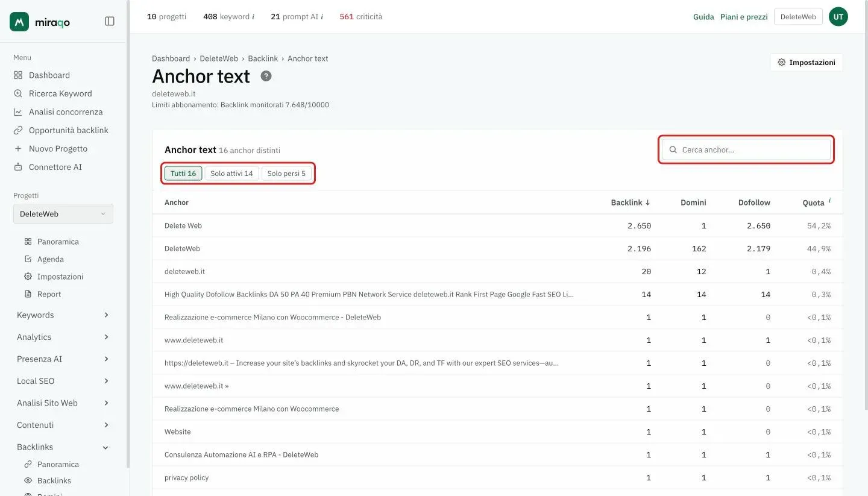Viewport: 868px width, 496px height.
Task: Filter by Solo persi 5
Action: pyautogui.click(x=286, y=174)
